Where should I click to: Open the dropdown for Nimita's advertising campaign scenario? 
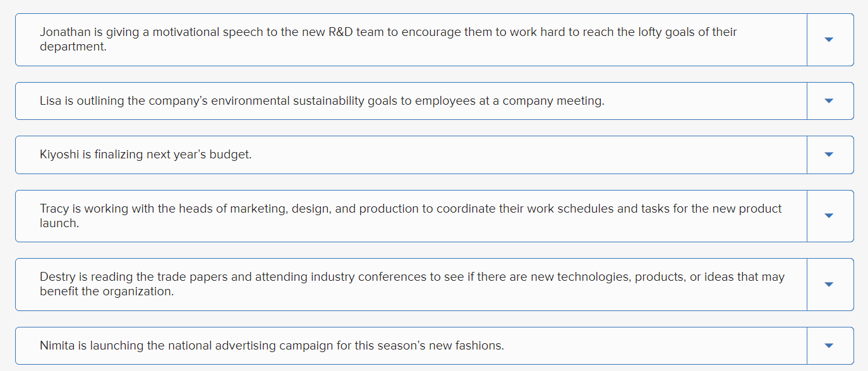830,345
